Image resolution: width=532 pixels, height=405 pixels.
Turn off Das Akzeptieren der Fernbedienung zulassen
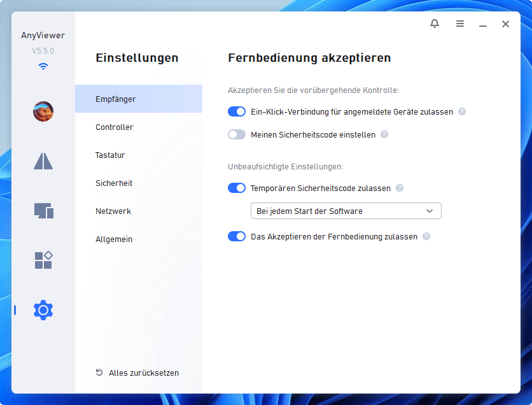(237, 236)
